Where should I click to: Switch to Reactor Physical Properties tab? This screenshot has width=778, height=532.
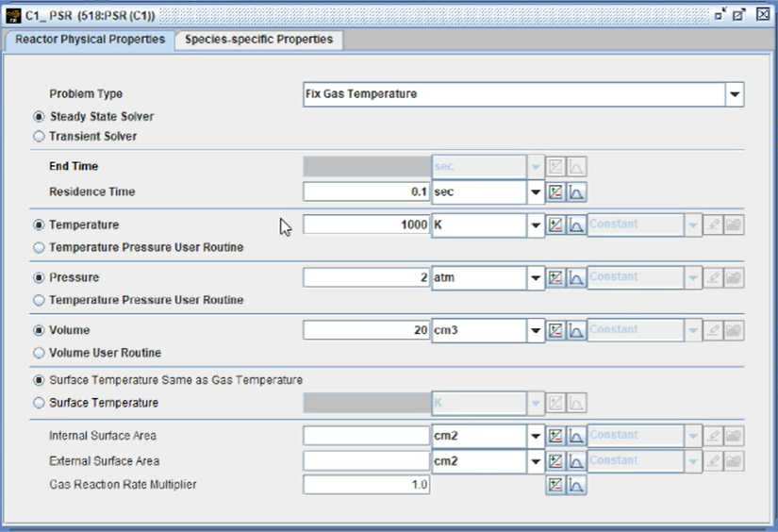[90, 40]
